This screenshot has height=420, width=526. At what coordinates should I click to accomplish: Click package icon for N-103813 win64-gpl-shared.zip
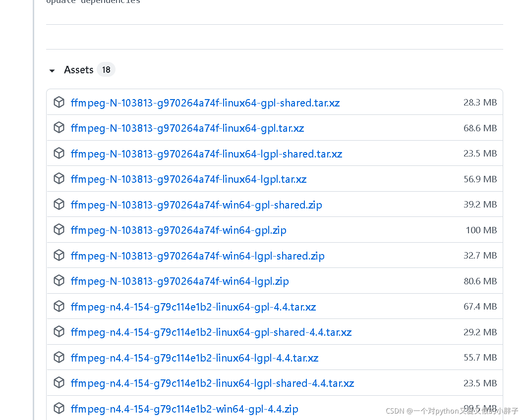(x=59, y=204)
